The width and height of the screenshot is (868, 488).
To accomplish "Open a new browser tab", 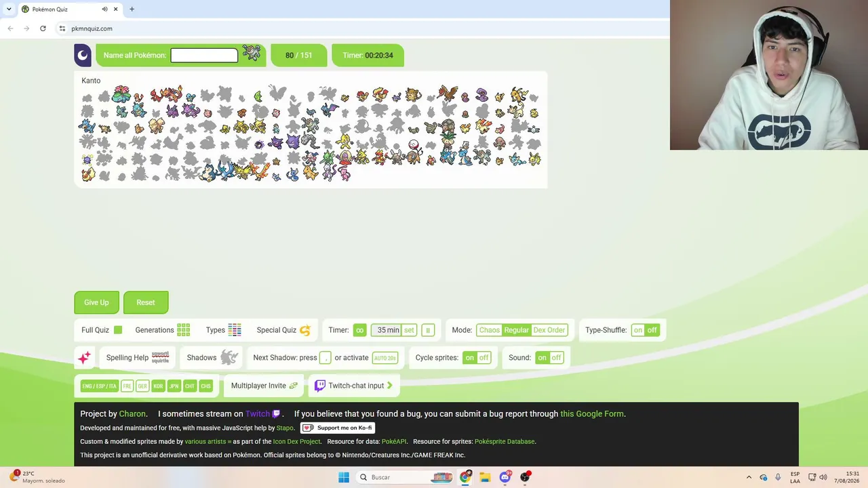I will pos(132,9).
